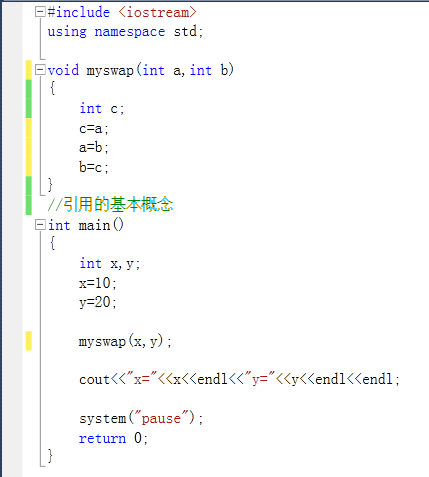Click the closing brace of main function
The width and height of the screenshot is (429, 477).
[x=50, y=455]
